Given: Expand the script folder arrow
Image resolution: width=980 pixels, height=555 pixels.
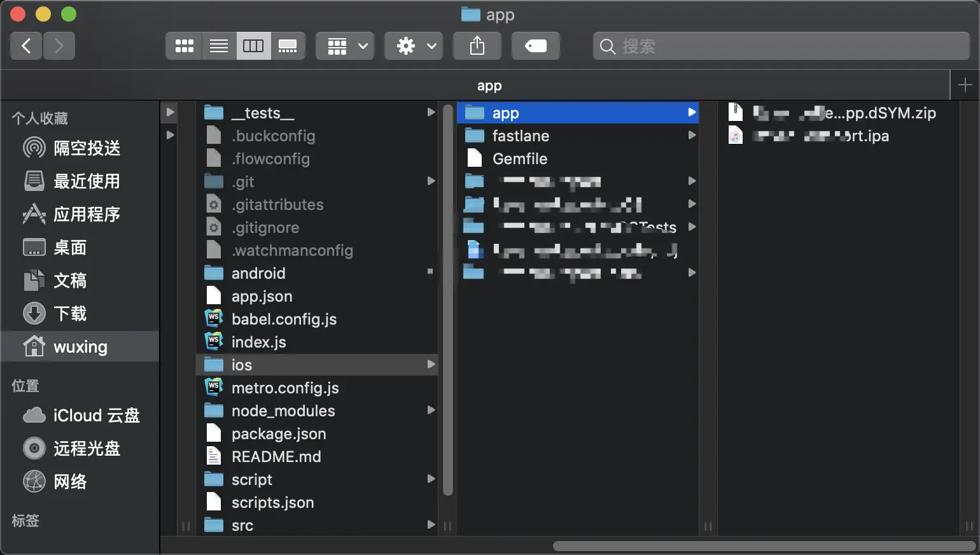Looking at the screenshot, I should coord(431,479).
